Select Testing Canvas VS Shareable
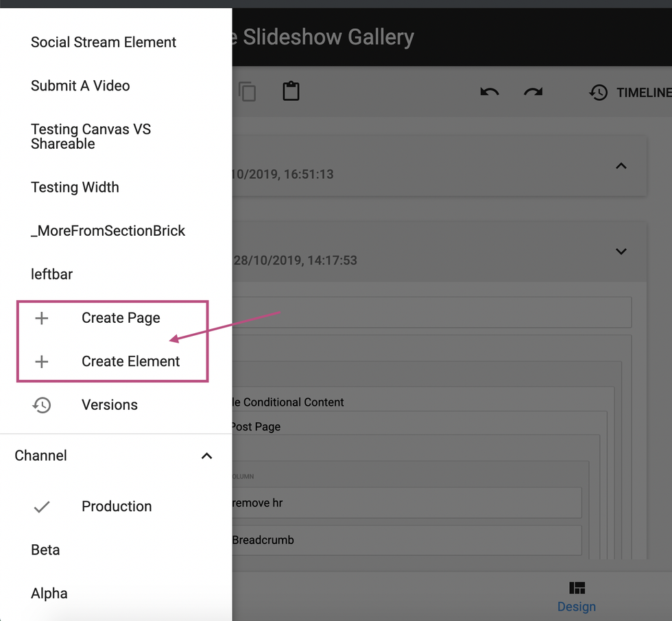672x621 pixels. pyautogui.click(x=91, y=136)
